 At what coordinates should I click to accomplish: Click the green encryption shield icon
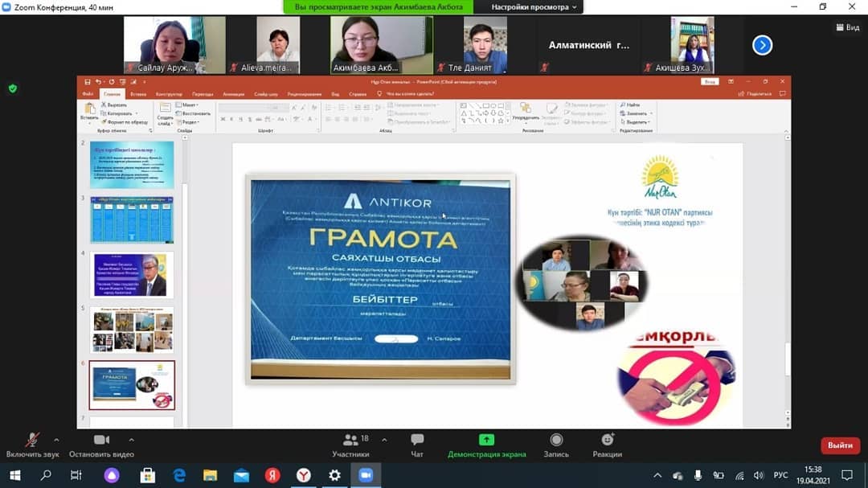[x=12, y=88]
